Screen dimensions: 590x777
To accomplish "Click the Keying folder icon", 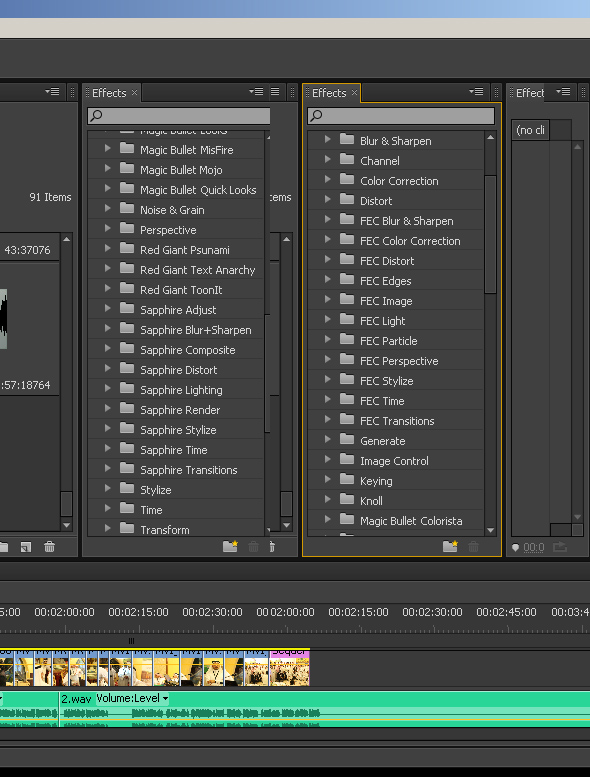I will click(347, 479).
